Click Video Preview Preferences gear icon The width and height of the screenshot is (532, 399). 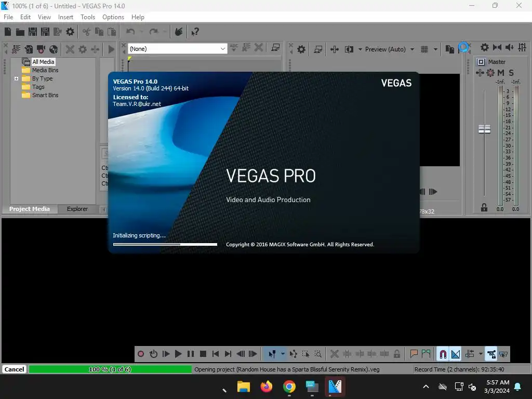pos(301,49)
